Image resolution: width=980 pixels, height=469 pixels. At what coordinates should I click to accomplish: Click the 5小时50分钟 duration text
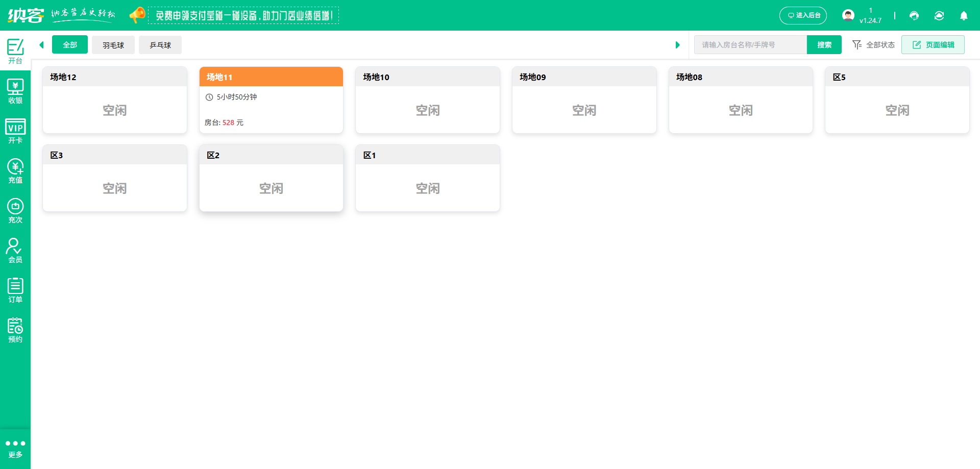click(x=237, y=97)
